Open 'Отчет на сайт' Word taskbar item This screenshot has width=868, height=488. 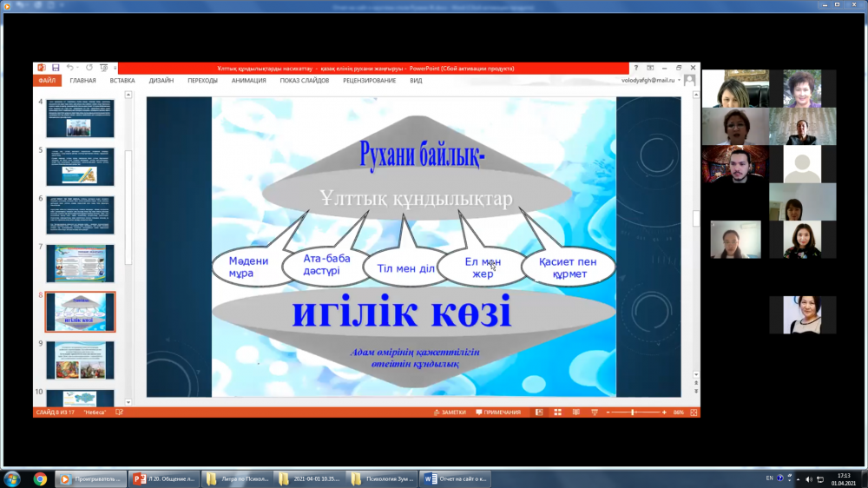pos(456,479)
